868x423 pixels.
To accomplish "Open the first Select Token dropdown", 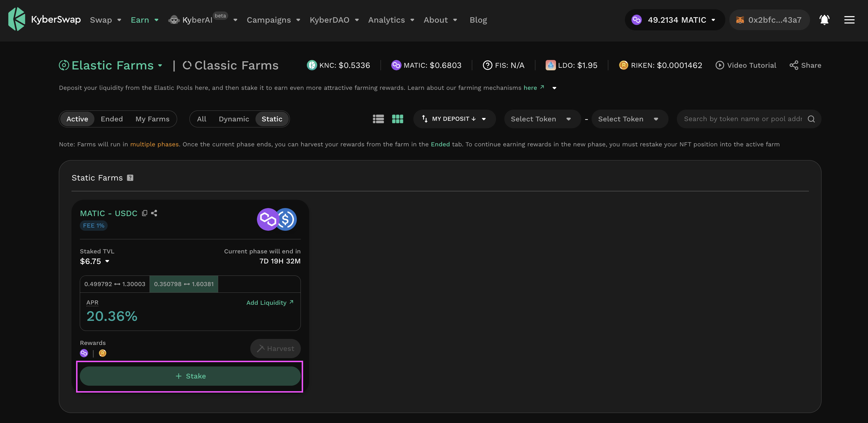I will point(542,119).
